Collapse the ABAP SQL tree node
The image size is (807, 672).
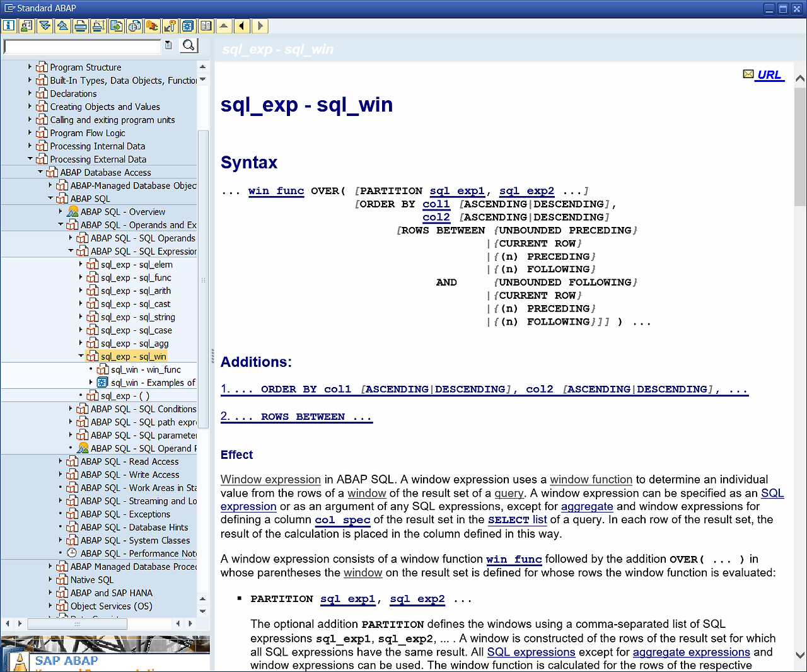coord(50,198)
